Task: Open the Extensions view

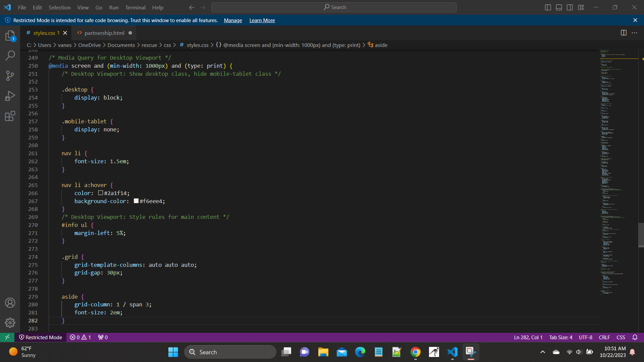Action: click(x=10, y=116)
